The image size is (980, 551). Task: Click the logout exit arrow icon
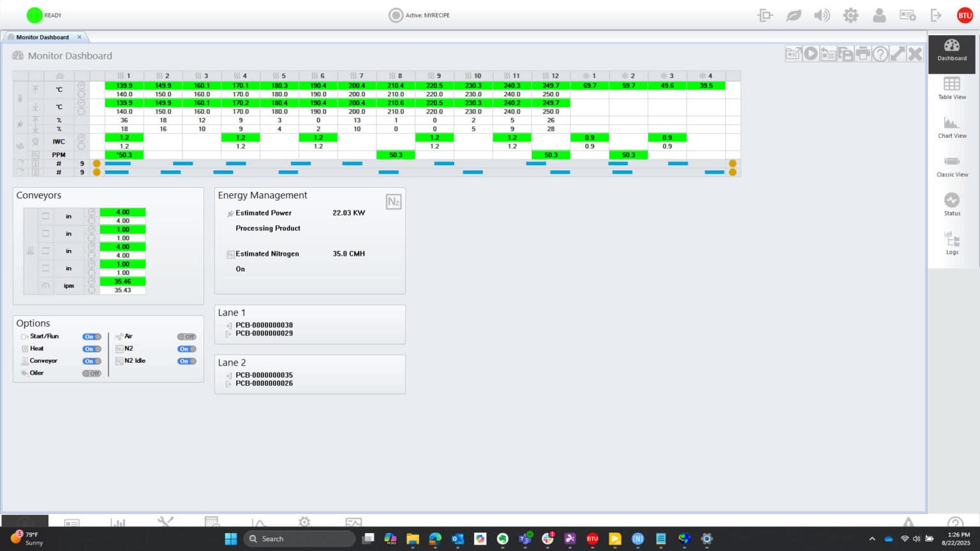pyautogui.click(x=936, y=15)
